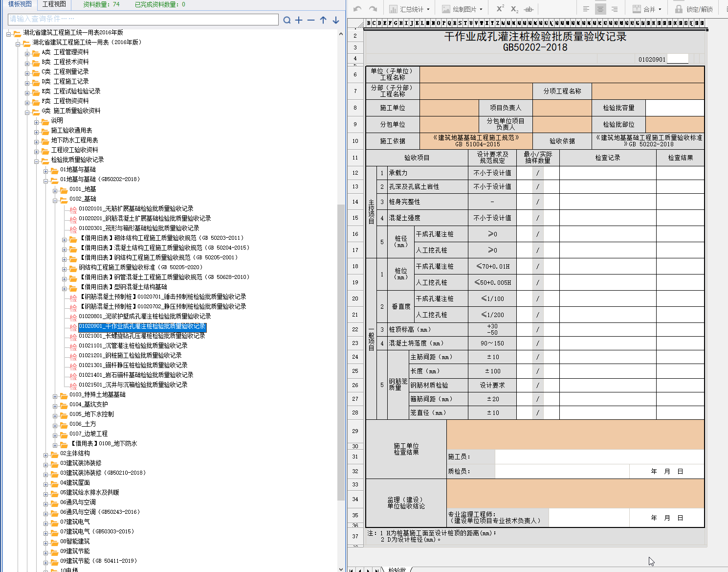Click the down arrow icon
The image size is (728, 572).
[x=336, y=20]
